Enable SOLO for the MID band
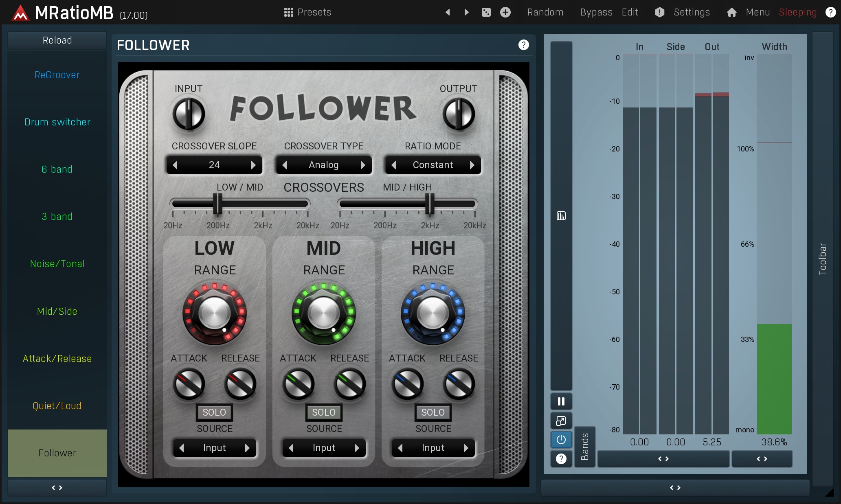Image resolution: width=841 pixels, height=504 pixels. coord(324,412)
